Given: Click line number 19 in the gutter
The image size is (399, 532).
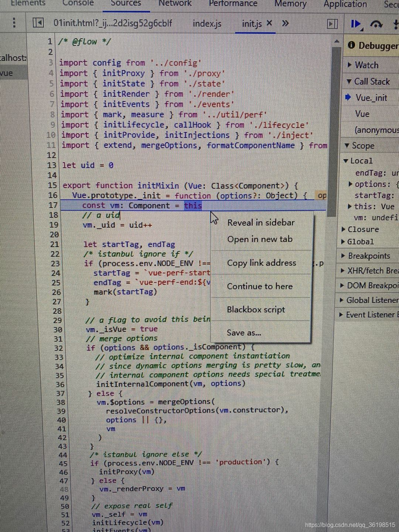Looking at the screenshot, I should pyautogui.click(x=54, y=225).
